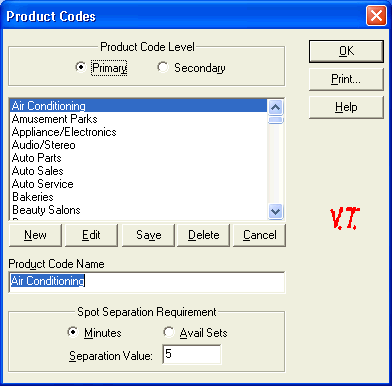Viewport: 392px width, 386px height.
Task: Open Help for product codes
Action: point(346,107)
